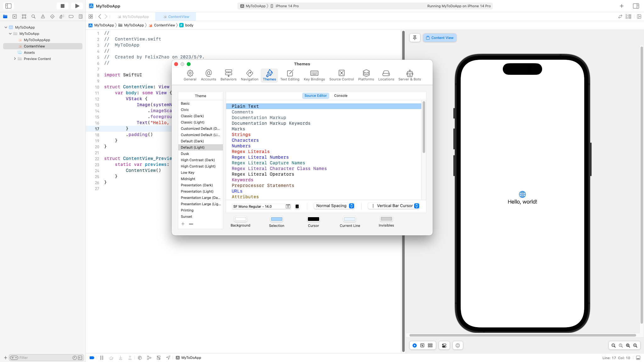Open the Source Control preferences pane

(341, 75)
